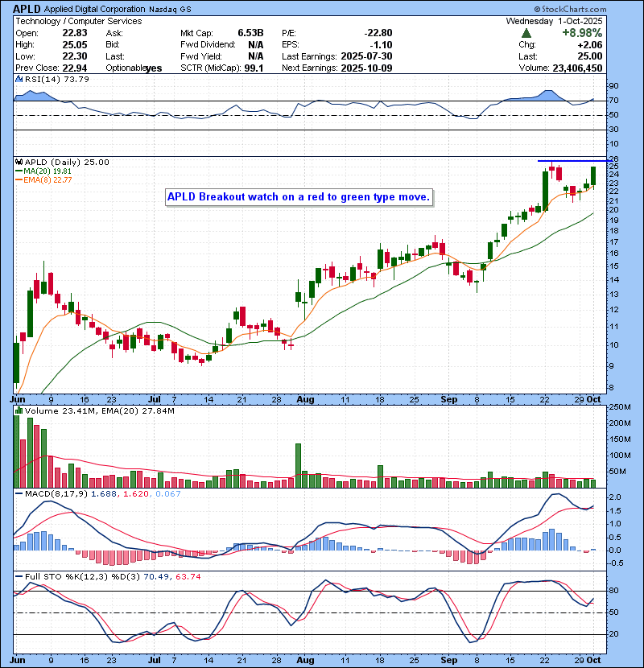Click the Next Earnings date 2025-10-09
The width and height of the screenshot is (644, 668).
point(366,68)
